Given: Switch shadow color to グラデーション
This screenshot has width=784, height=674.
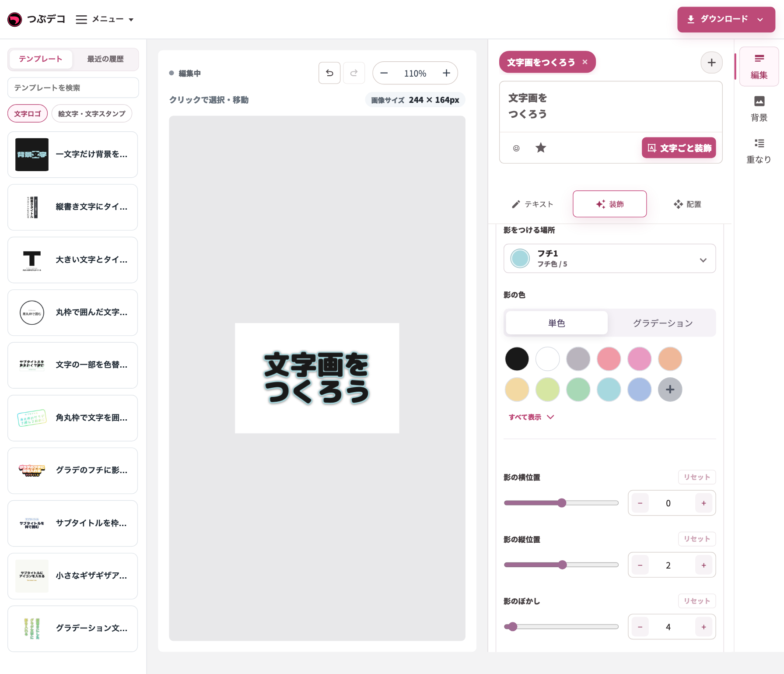Looking at the screenshot, I should pos(663,323).
